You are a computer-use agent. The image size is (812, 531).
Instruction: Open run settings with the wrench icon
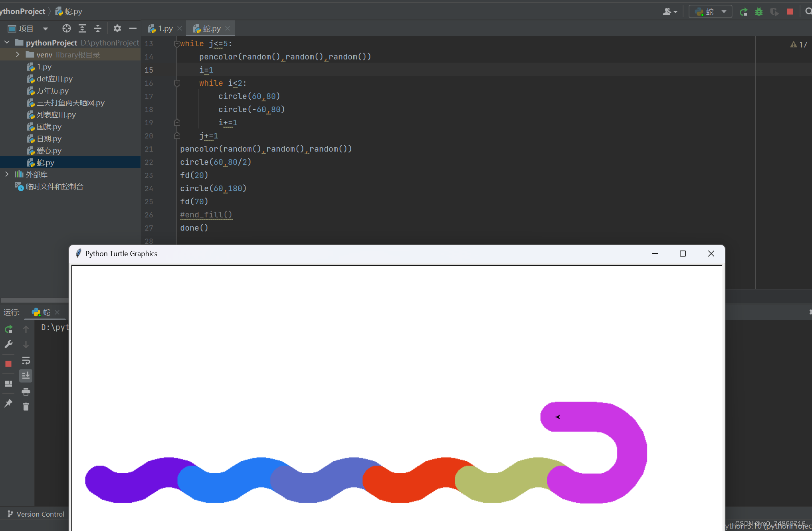tap(8, 344)
